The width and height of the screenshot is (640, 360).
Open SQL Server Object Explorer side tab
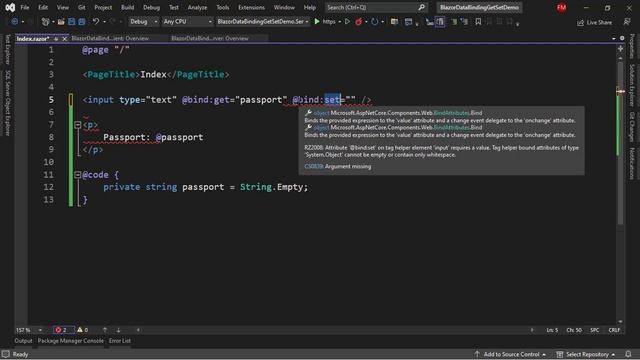pyautogui.click(x=7, y=103)
